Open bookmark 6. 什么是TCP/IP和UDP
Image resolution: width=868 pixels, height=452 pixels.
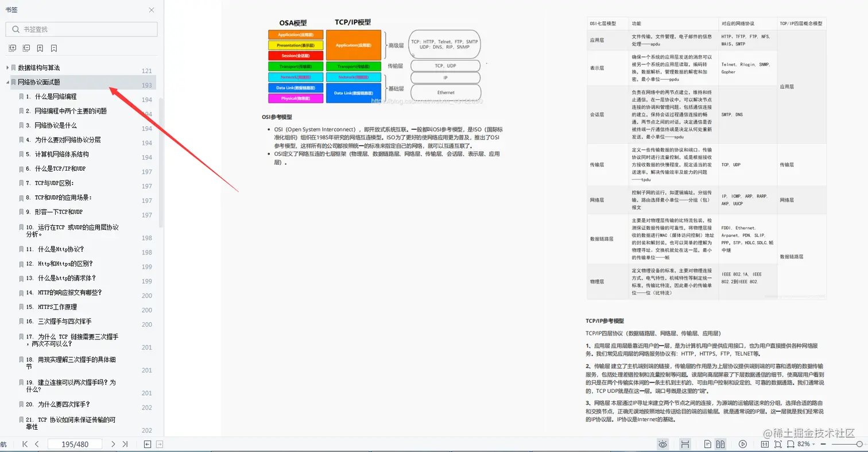point(56,169)
